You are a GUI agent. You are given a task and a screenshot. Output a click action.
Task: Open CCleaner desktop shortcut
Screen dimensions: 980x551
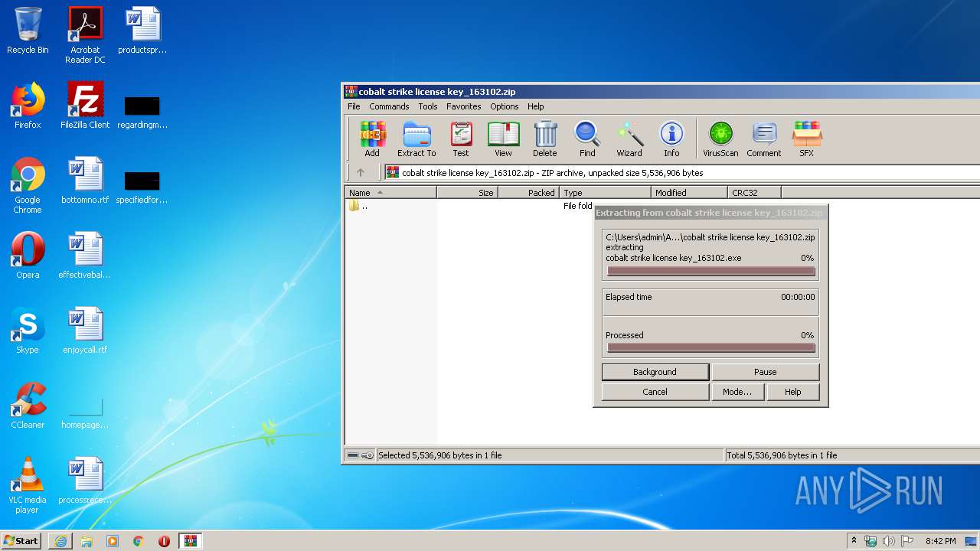pos(28,406)
